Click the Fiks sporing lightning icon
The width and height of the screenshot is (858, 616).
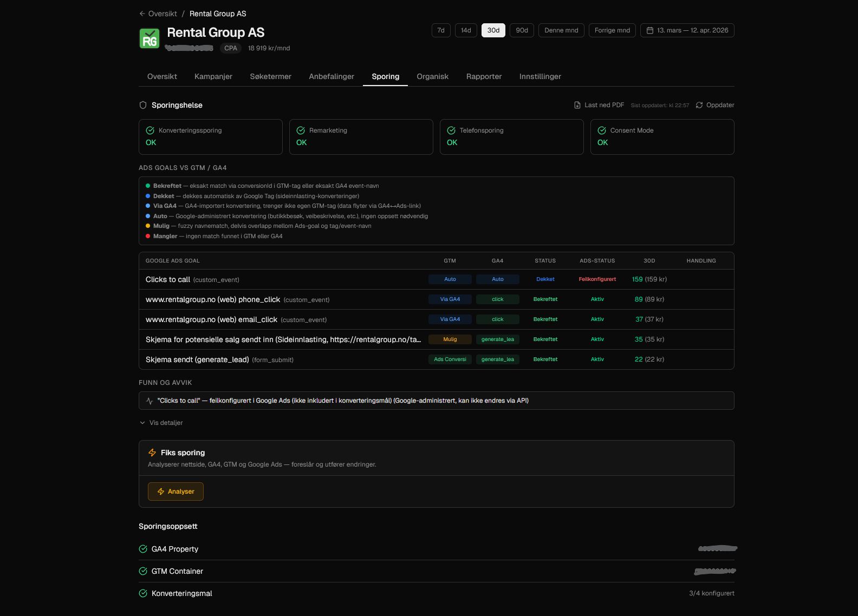(x=152, y=453)
